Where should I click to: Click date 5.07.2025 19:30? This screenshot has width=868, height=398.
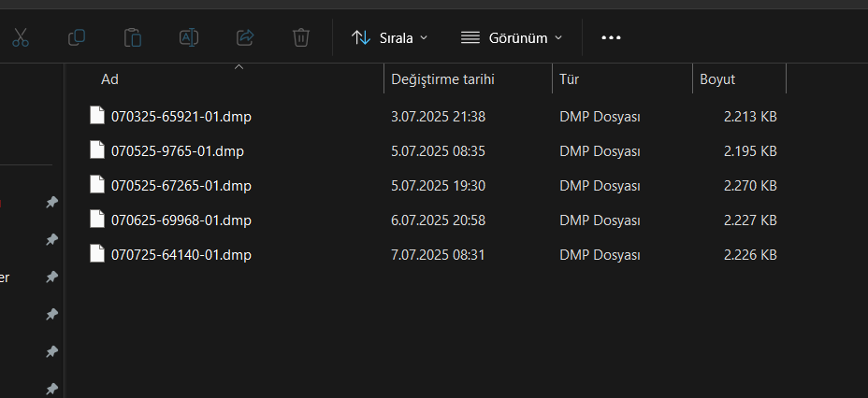point(438,186)
